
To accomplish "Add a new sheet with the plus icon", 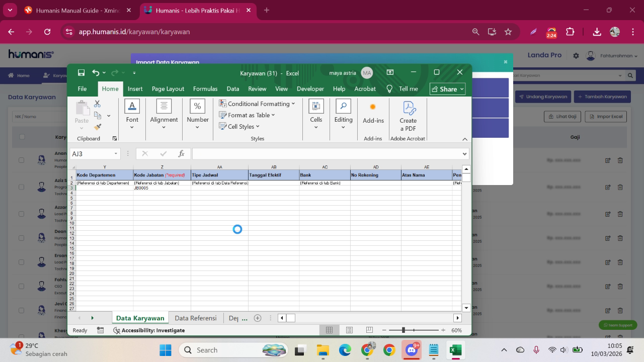I will click(258, 318).
